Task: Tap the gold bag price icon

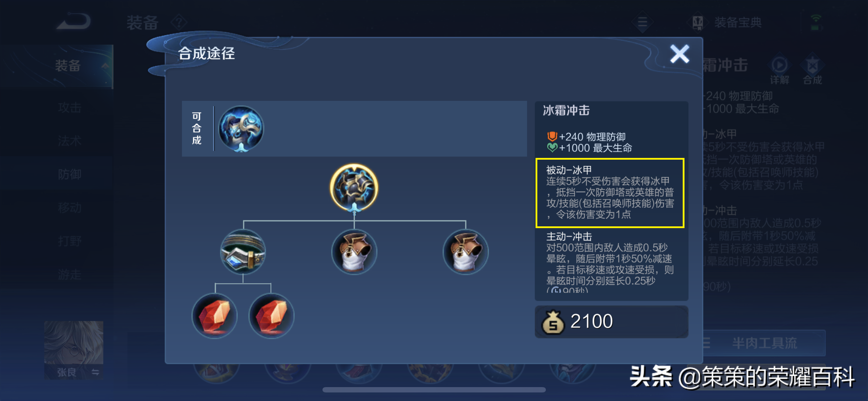Action: coord(553,322)
